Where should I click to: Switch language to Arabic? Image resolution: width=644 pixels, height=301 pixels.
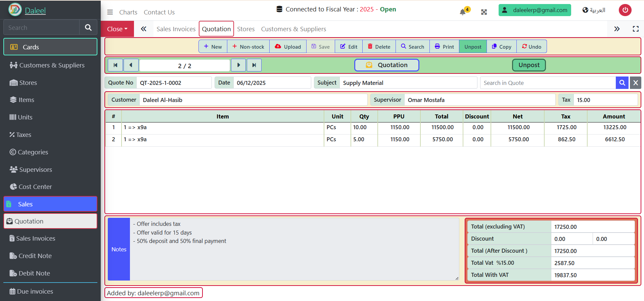click(x=594, y=10)
